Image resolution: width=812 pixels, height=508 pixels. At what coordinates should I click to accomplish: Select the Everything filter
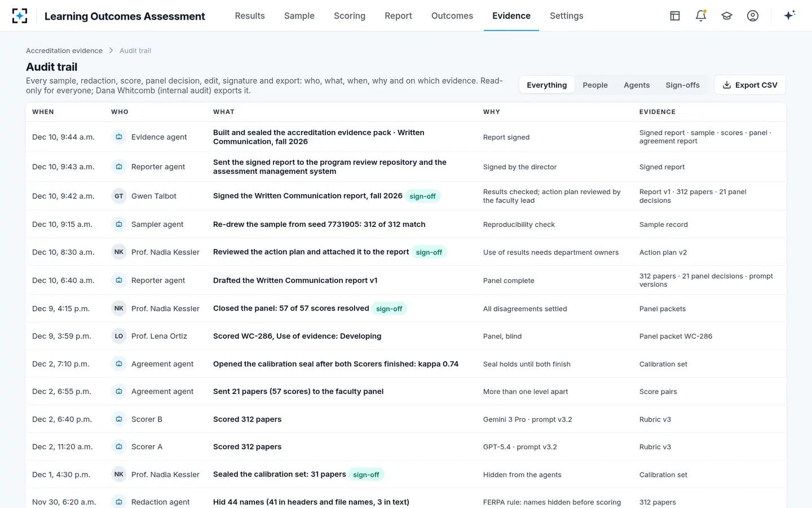(546, 85)
